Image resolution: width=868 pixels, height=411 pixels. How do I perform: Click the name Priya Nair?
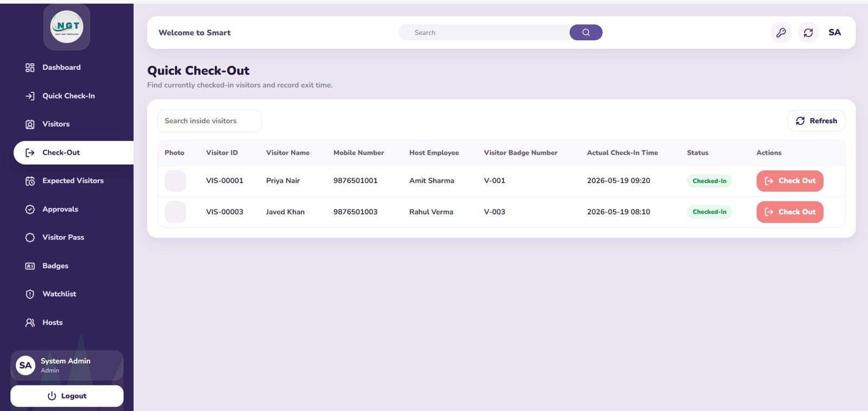[283, 181]
